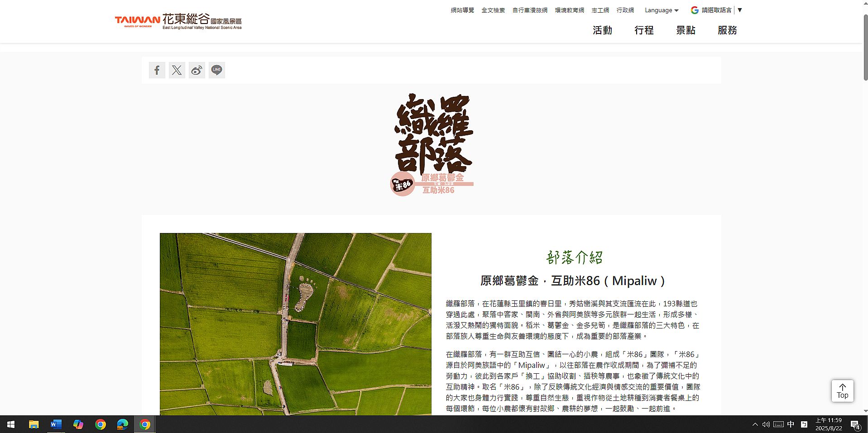The width and height of the screenshot is (868, 433).
Task: Share page on X (Twitter)
Action: (x=177, y=70)
